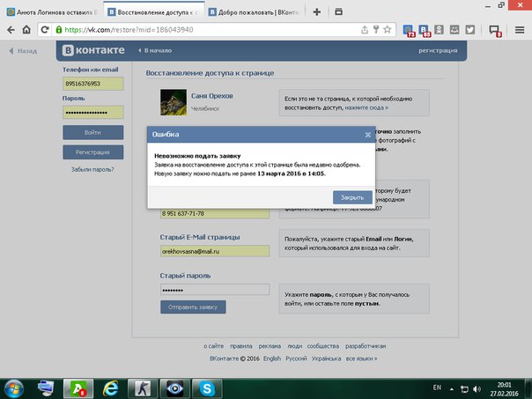Click the Регистрация button in the sidebar

coord(93,152)
